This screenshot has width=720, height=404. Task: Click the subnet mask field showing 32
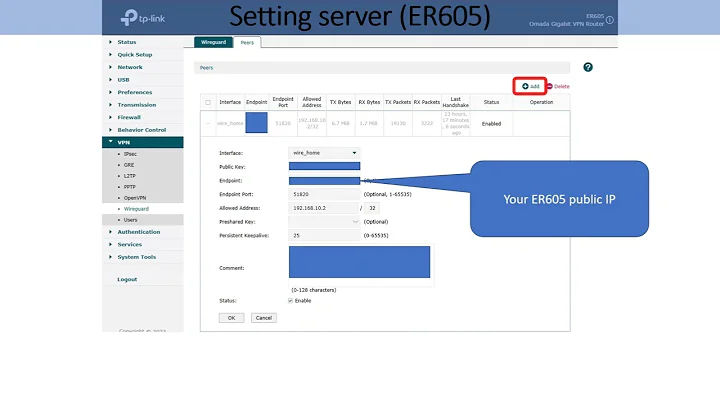[372, 208]
